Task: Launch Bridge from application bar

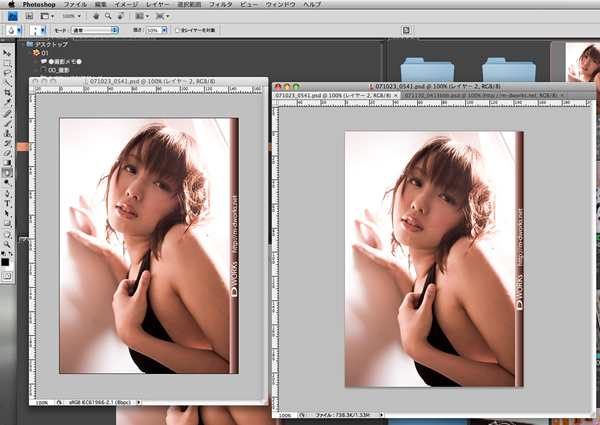Action: click(x=29, y=16)
